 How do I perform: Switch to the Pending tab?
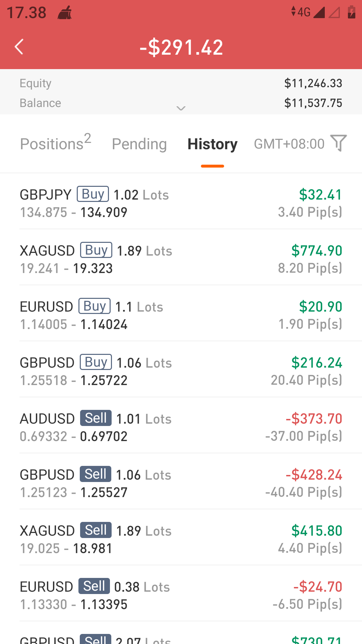(x=139, y=144)
